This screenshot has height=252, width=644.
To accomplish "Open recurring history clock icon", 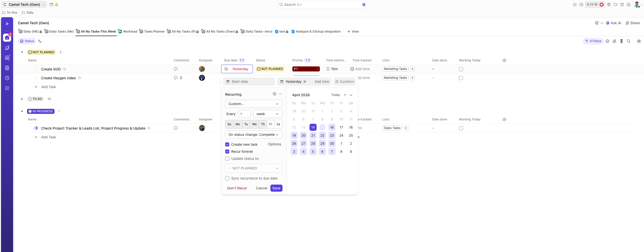I will click(x=274, y=94).
